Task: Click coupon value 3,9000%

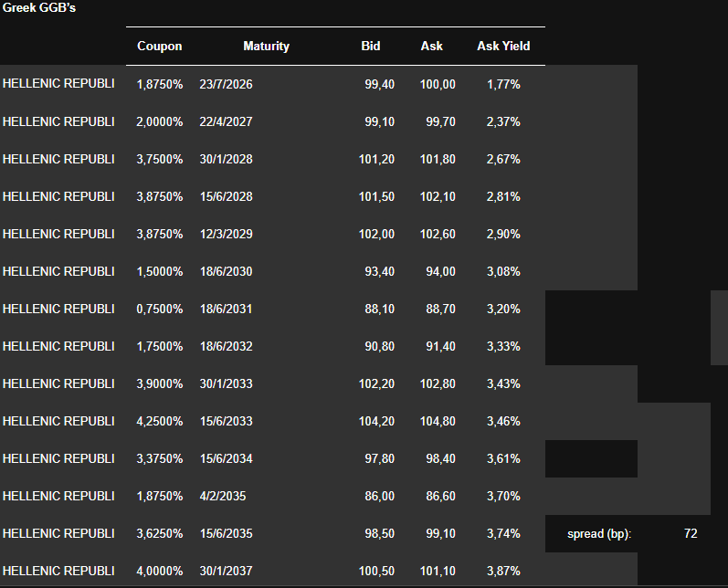Action: click(159, 383)
